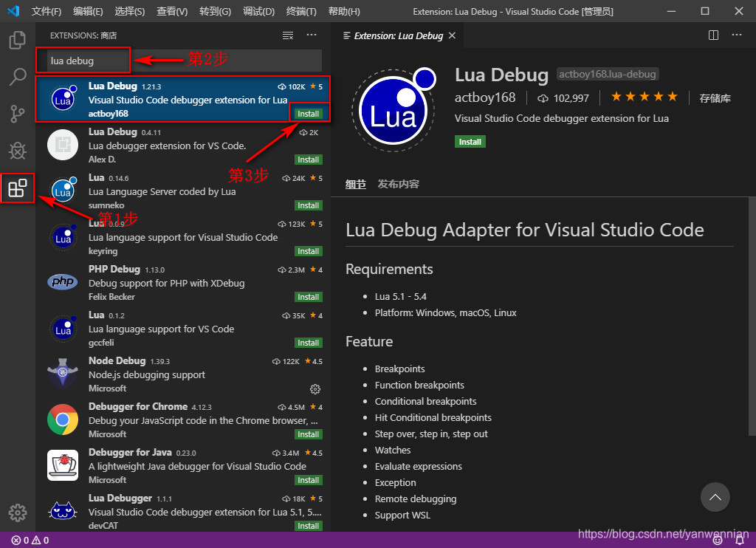
Task: Switch to the 细节 details tab
Action: pos(356,184)
